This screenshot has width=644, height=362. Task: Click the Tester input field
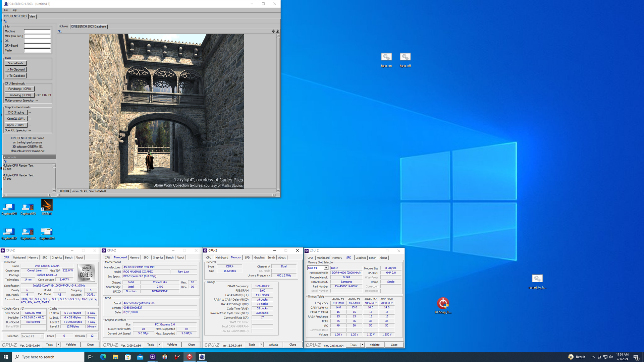(37, 51)
